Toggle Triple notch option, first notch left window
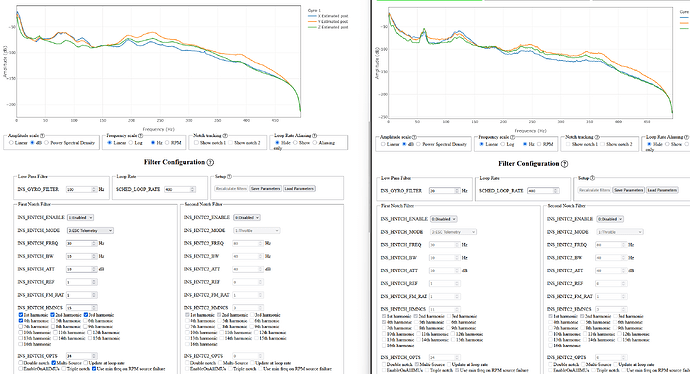Viewport: 690px width, 374px height. tap(64, 369)
